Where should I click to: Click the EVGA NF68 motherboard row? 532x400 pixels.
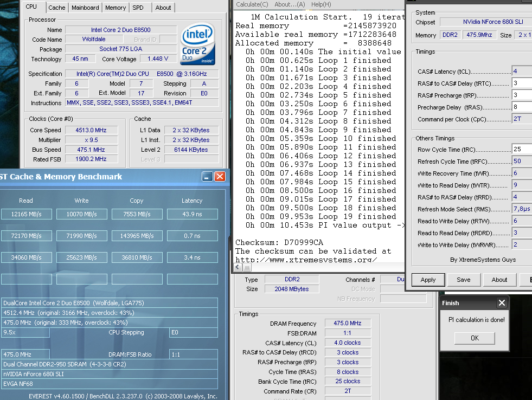pyautogui.click(x=109, y=384)
